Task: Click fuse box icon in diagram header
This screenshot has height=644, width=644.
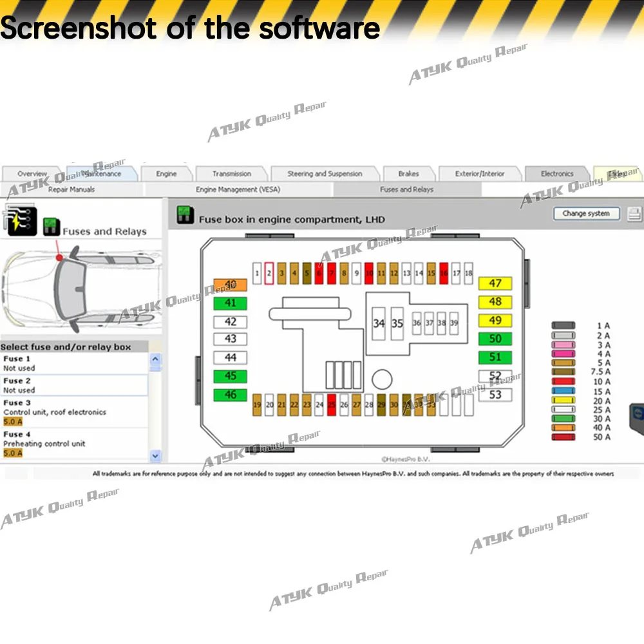Action: pos(185,215)
